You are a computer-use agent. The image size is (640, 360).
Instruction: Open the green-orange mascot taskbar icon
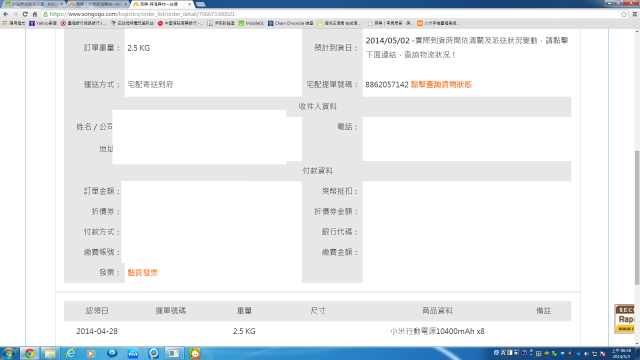[x=195, y=353]
